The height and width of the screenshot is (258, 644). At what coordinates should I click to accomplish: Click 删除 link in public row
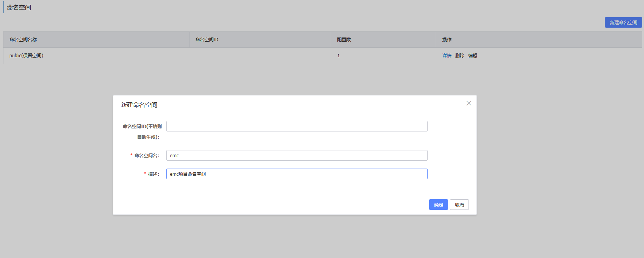tap(459, 56)
